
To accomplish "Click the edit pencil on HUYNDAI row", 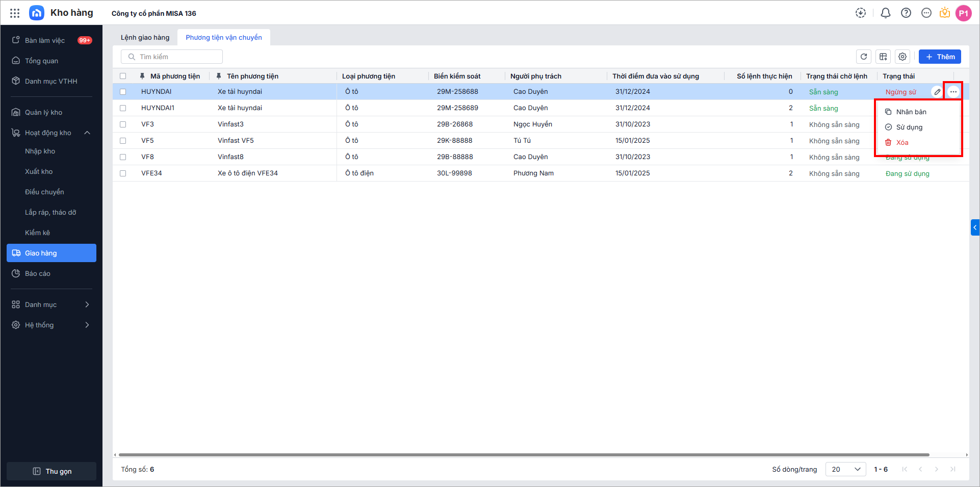I will click(937, 92).
